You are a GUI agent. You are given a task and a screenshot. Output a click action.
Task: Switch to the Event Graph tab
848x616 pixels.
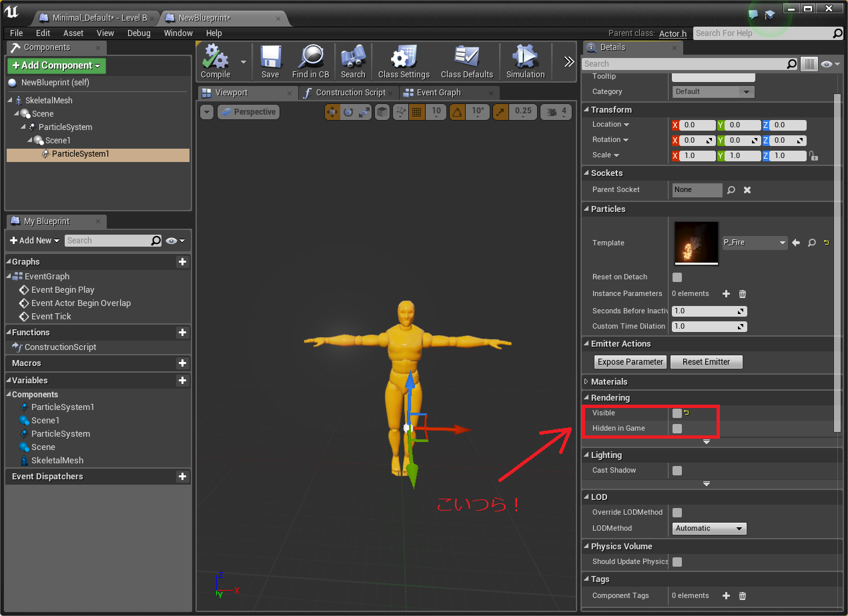tap(438, 93)
